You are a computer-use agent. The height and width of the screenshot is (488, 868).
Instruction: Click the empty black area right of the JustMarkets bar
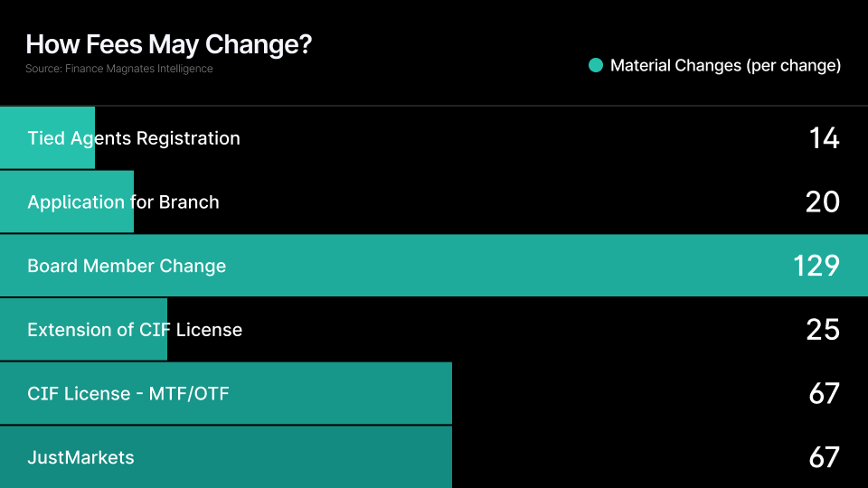[624, 457]
